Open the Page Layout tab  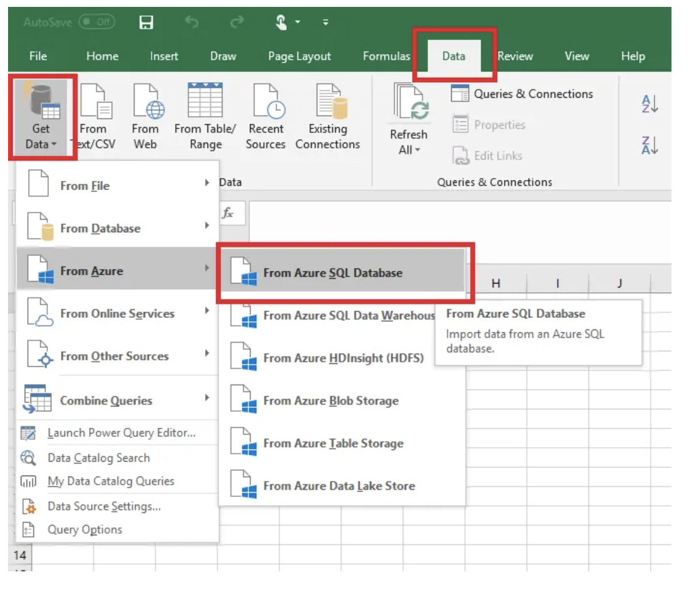click(299, 56)
